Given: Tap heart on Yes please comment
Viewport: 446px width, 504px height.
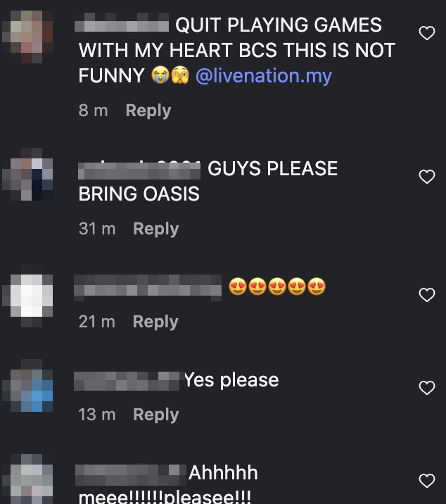Looking at the screenshot, I should [427, 388].
